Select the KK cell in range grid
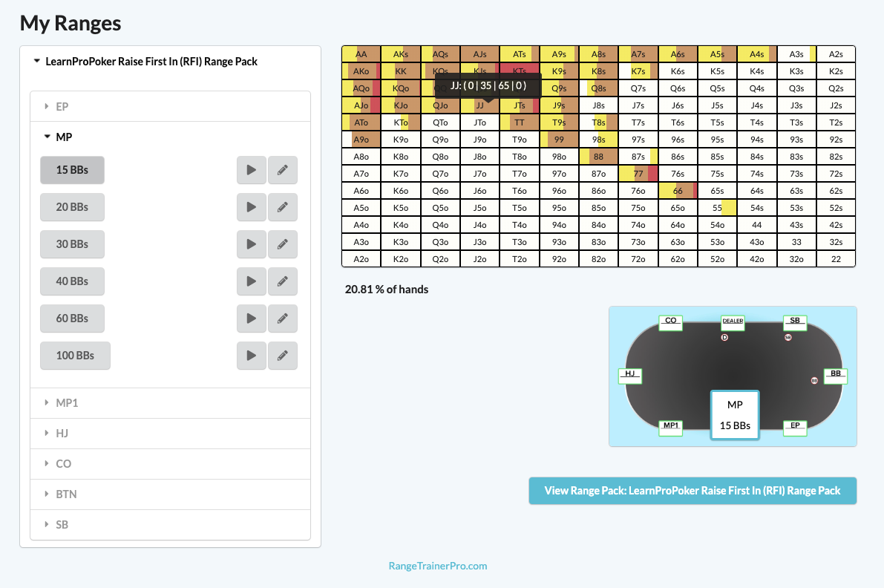 (401, 71)
